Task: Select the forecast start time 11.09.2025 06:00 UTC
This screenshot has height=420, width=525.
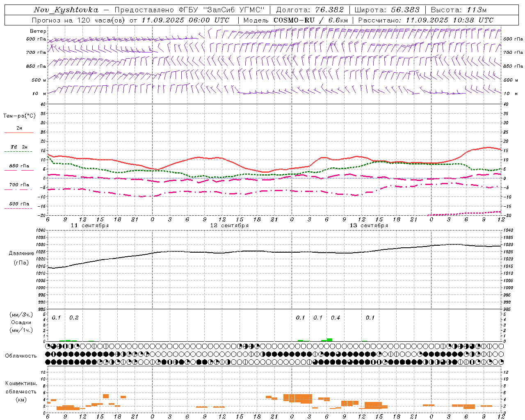Action: pyautogui.click(x=185, y=20)
